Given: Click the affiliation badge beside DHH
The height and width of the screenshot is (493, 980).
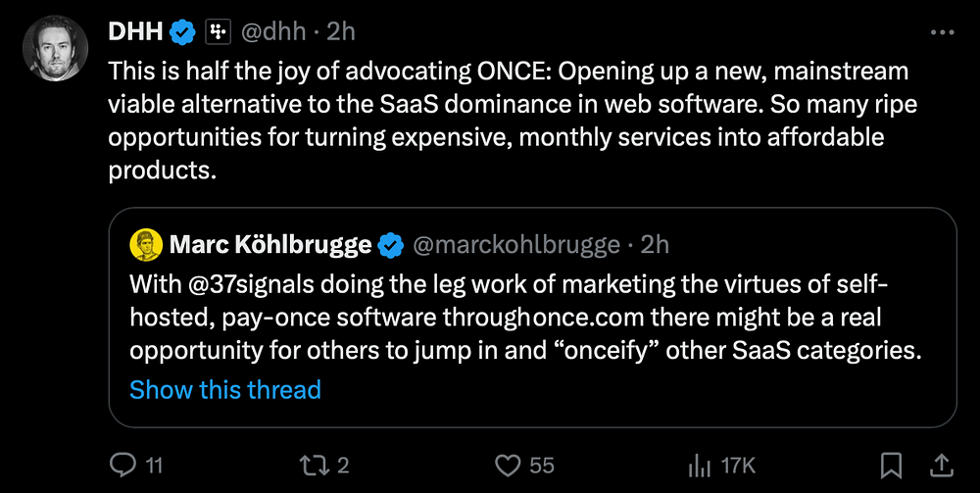Looking at the screenshot, I should [x=216, y=32].
